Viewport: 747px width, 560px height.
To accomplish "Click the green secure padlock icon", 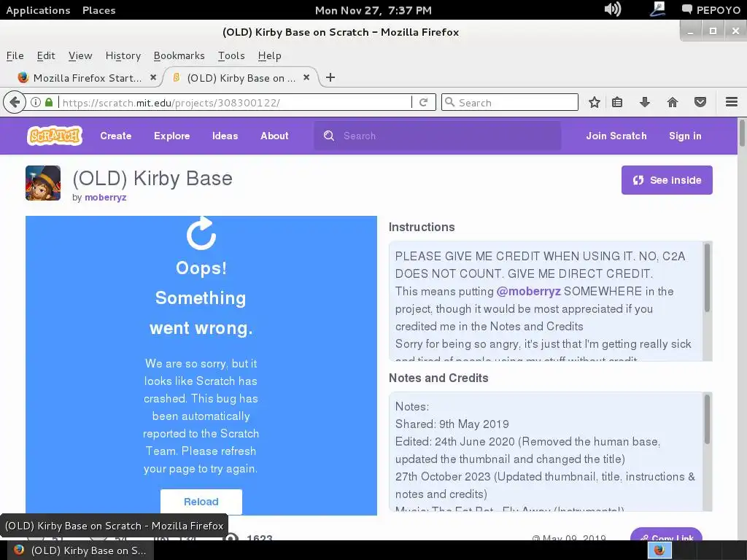I will 49,102.
